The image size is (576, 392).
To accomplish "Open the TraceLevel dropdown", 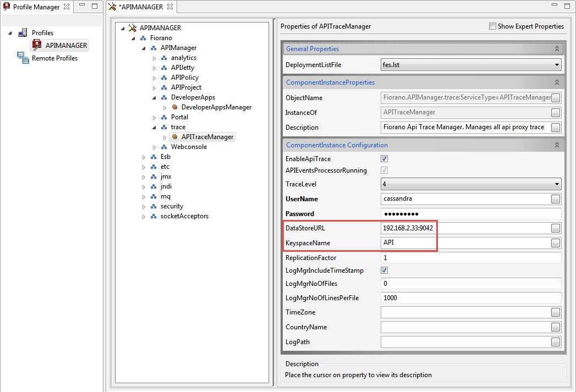I will point(557,184).
